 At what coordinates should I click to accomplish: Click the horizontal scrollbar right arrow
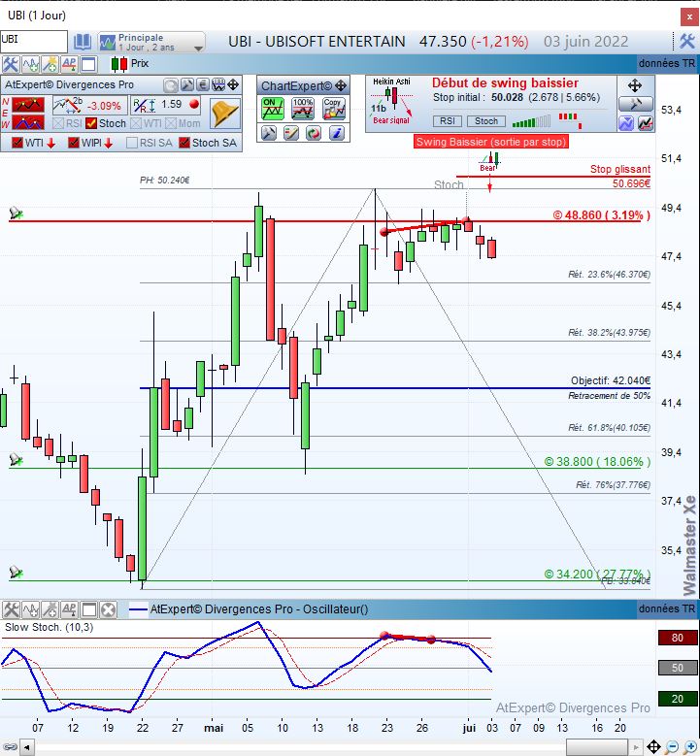[636, 748]
